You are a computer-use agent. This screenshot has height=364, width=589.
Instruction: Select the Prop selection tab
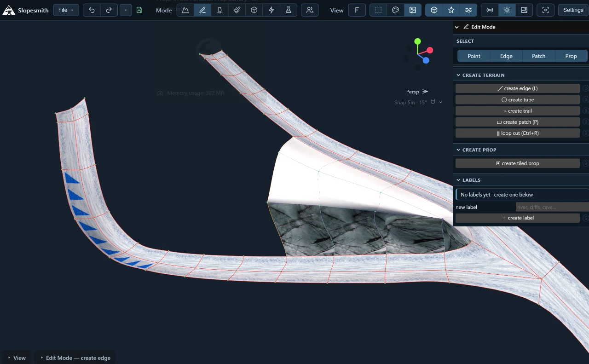[x=571, y=56]
